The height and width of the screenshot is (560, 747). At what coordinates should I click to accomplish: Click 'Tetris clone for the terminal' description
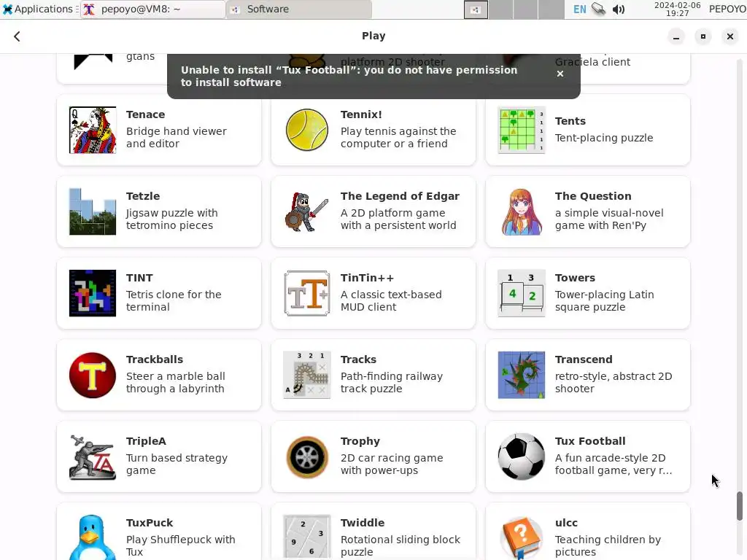coord(174,300)
